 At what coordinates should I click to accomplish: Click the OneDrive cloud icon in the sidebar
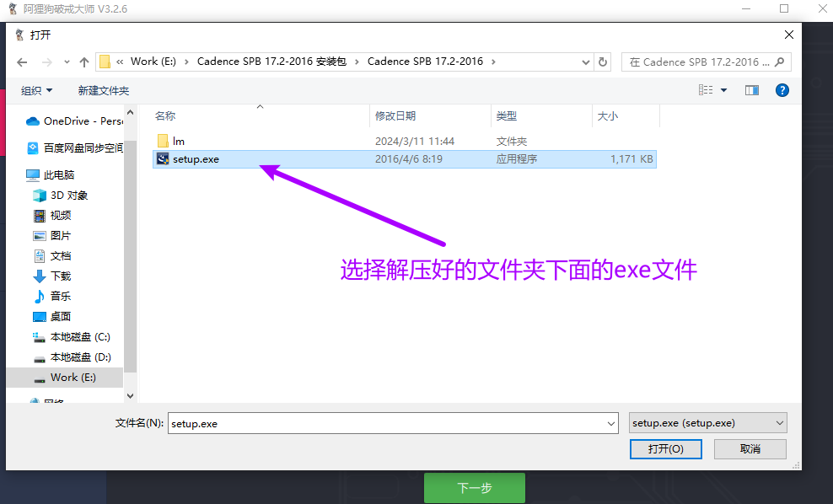pos(32,121)
